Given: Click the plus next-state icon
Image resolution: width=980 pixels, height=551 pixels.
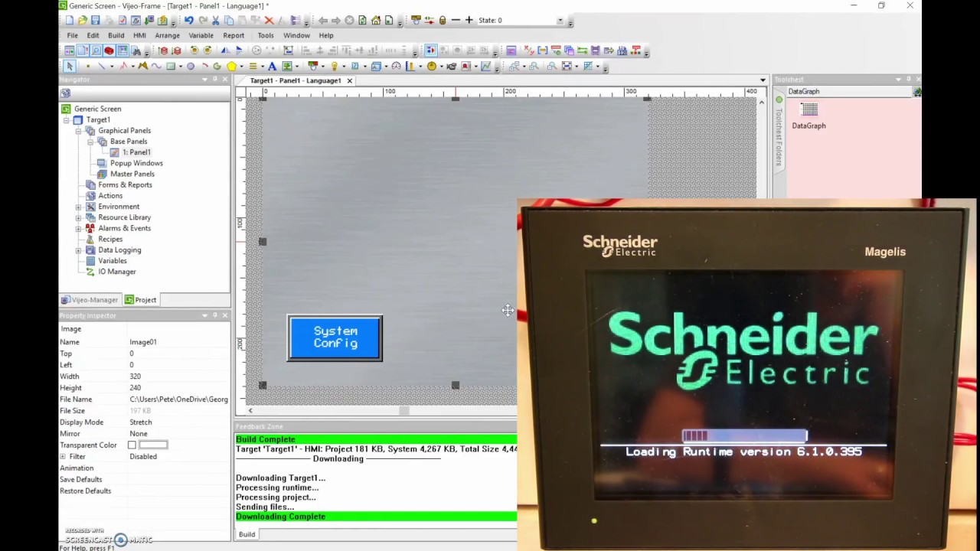Looking at the screenshot, I should [x=469, y=21].
